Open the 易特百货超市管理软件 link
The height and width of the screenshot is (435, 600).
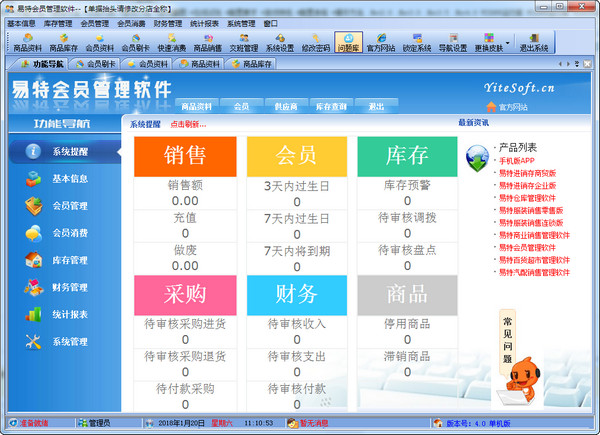click(x=535, y=260)
